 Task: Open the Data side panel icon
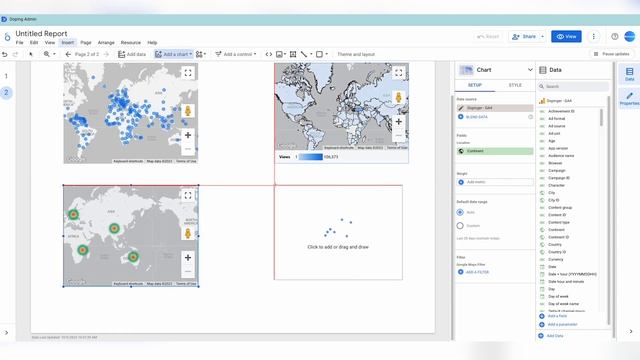tap(629, 74)
